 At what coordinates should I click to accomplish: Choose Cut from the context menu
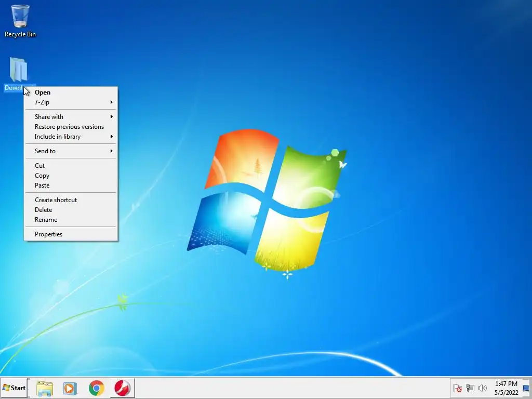point(71,166)
